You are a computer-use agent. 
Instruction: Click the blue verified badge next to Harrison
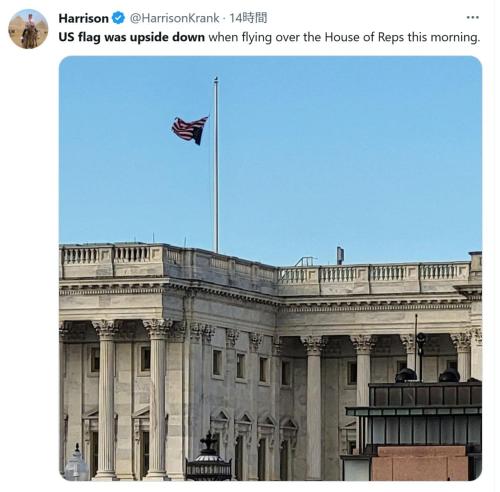pos(118,18)
